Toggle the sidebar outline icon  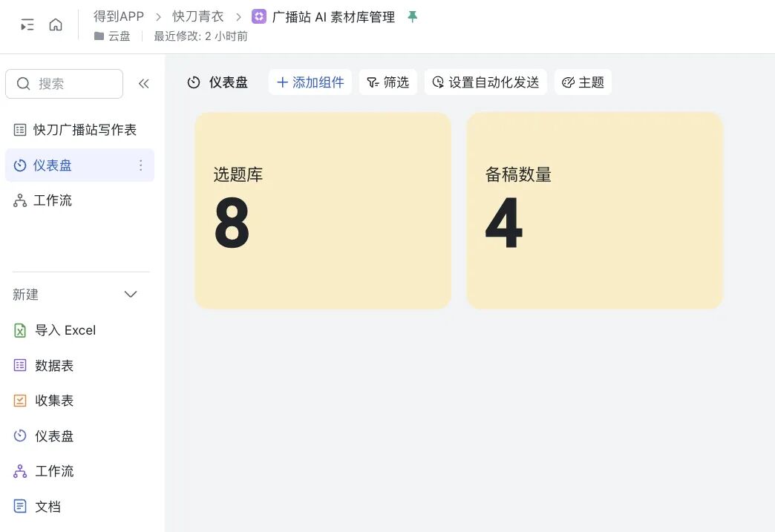point(27,24)
